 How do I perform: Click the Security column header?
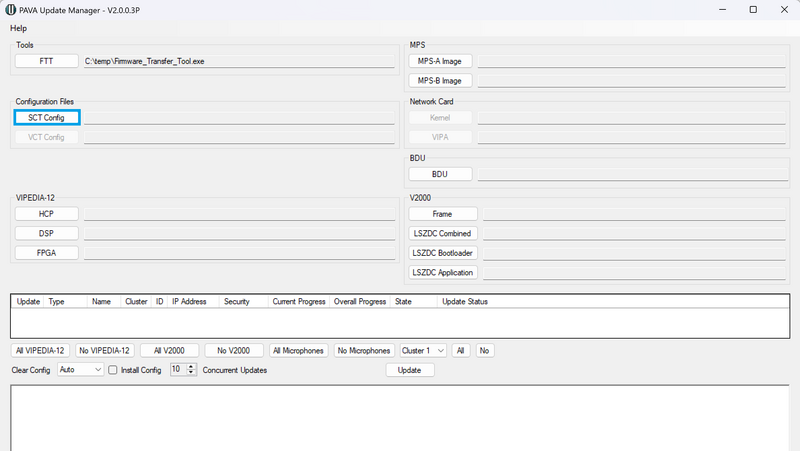(x=243, y=302)
